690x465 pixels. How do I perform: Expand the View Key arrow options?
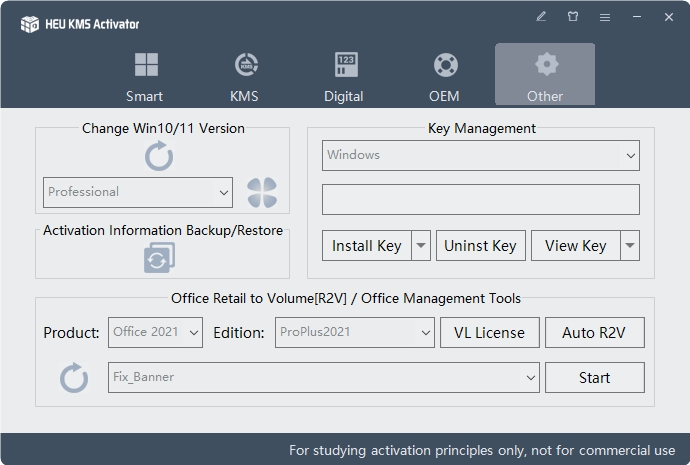[630, 245]
